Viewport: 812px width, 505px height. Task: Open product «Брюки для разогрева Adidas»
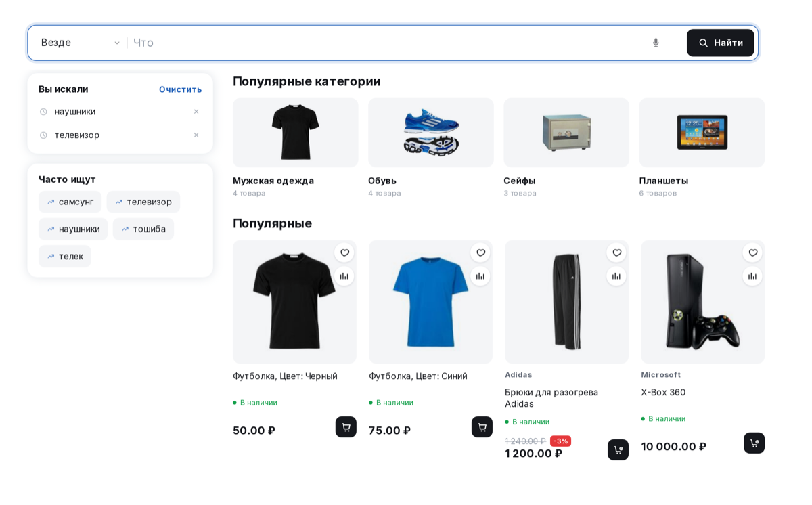[551, 398]
